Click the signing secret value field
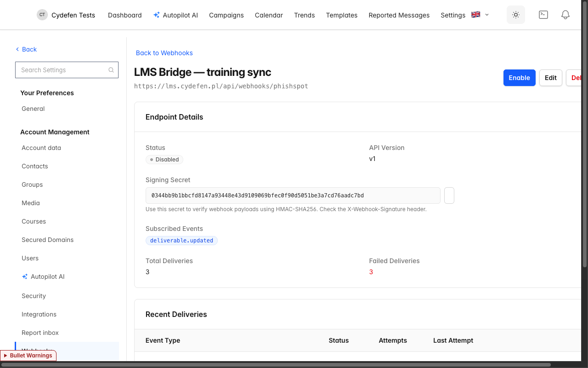Image resolution: width=588 pixels, height=368 pixels. coord(293,195)
